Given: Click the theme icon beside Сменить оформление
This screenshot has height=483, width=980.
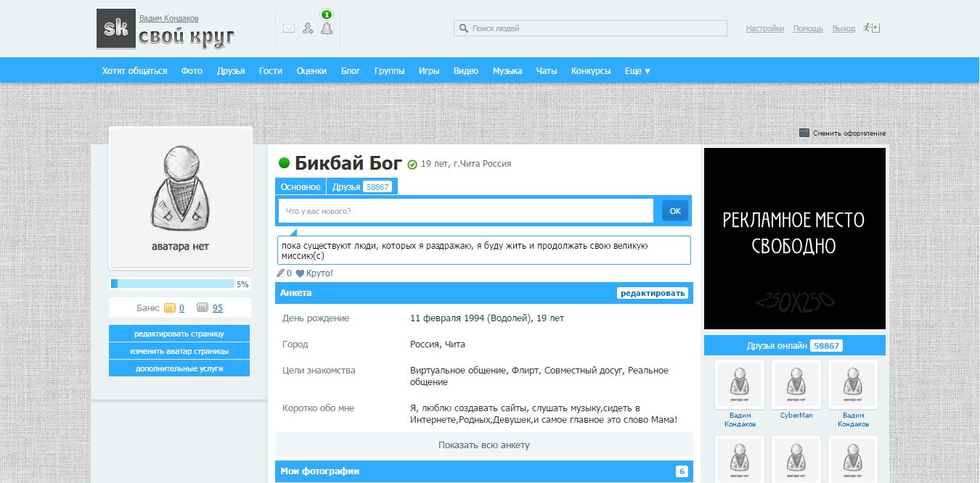Looking at the screenshot, I should click(804, 133).
